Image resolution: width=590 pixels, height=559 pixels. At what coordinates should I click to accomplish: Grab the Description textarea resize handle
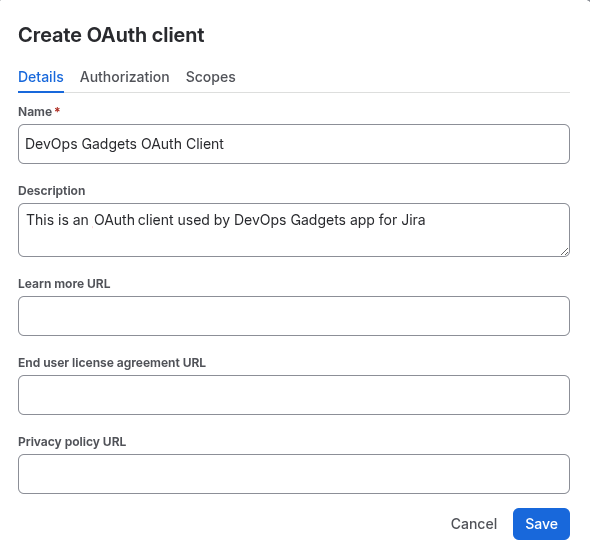click(564, 252)
